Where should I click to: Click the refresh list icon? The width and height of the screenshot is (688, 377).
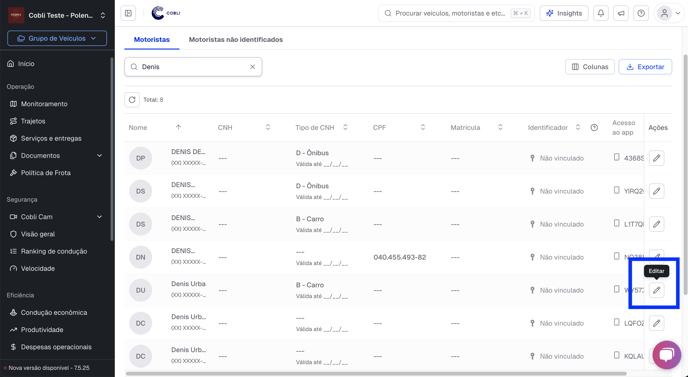pos(132,100)
